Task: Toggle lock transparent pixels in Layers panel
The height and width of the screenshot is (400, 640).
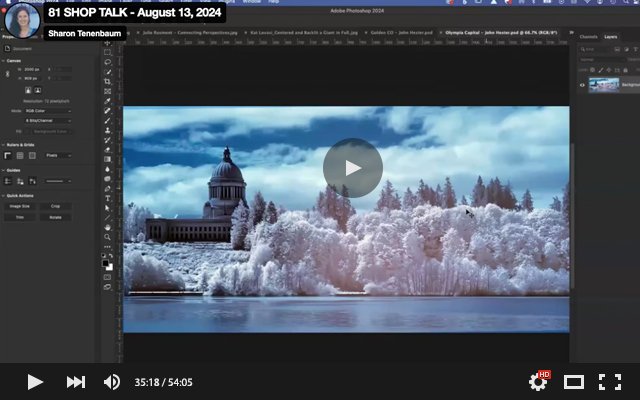Action: [x=593, y=70]
